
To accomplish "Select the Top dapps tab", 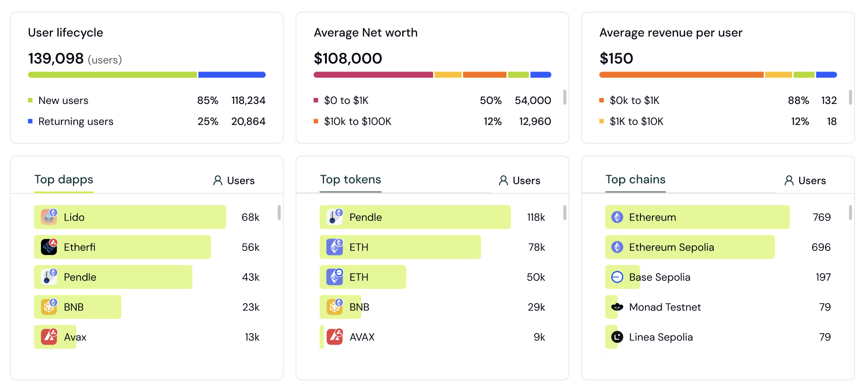I will (x=64, y=179).
